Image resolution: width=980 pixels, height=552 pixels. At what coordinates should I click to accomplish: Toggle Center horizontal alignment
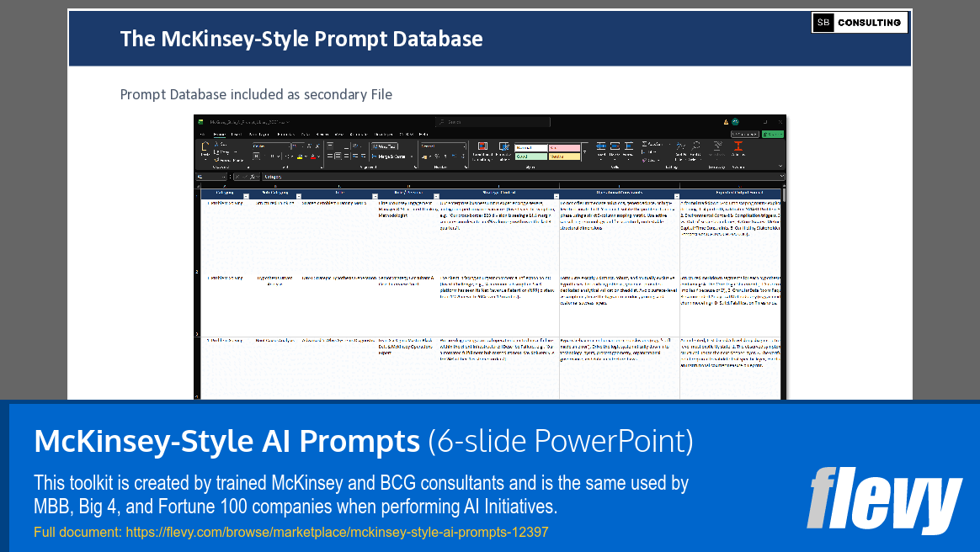tap(338, 157)
